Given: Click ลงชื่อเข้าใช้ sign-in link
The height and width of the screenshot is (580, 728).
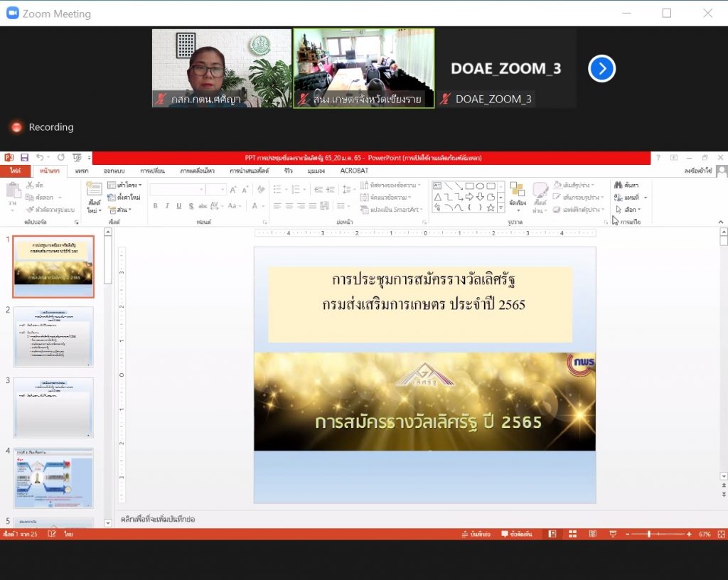Looking at the screenshot, I should tap(698, 171).
